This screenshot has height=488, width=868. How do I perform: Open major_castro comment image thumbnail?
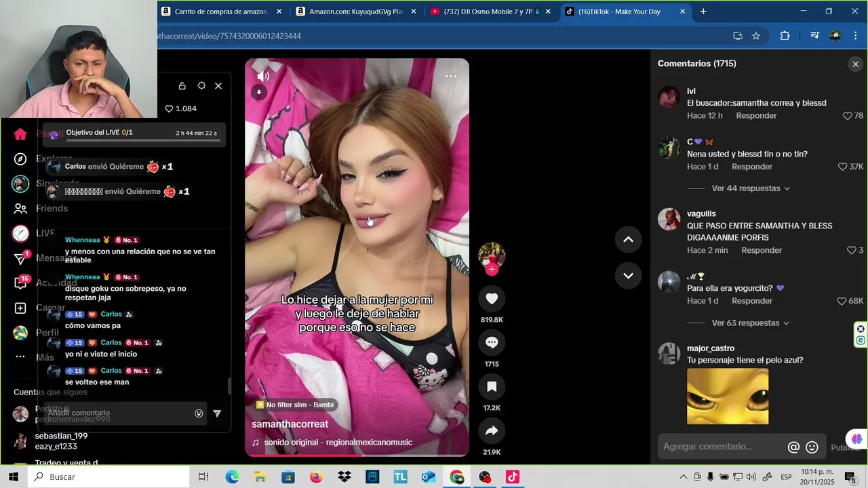coord(728,396)
